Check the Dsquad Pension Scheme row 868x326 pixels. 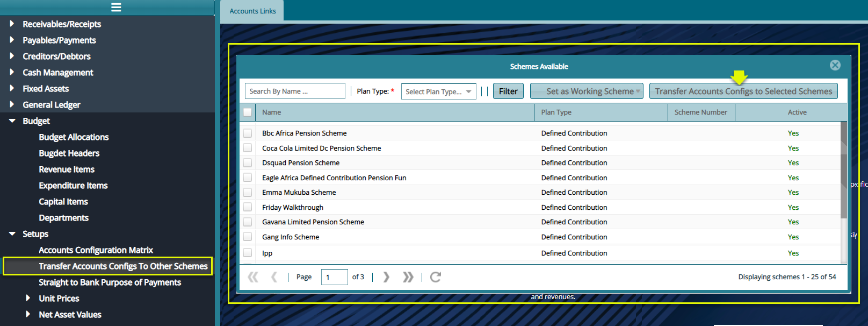click(x=247, y=162)
